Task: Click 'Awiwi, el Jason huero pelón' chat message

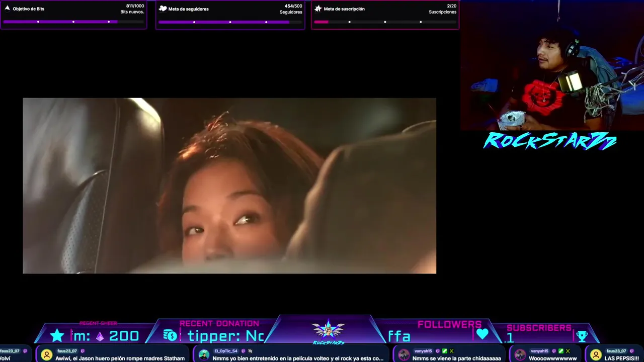Action: click(x=120, y=358)
